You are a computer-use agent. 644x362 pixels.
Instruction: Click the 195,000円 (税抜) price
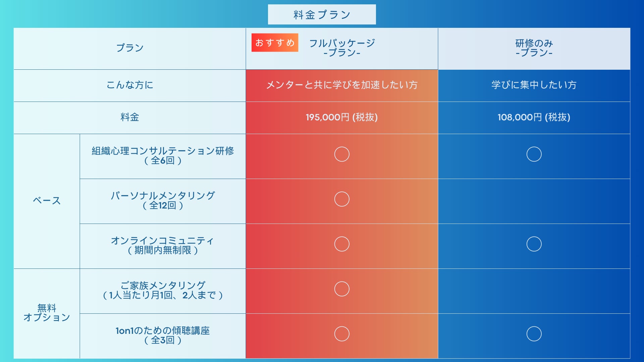pos(342,117)
